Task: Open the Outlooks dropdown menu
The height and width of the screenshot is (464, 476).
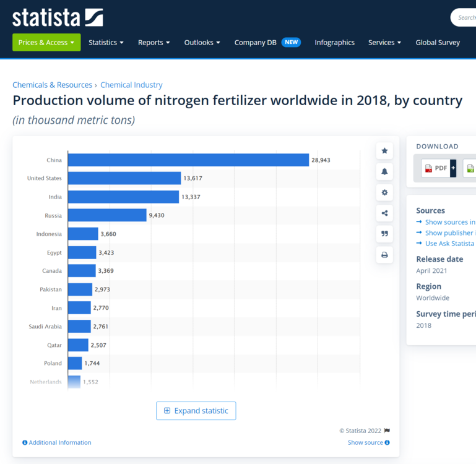Action: pos(202,43)
